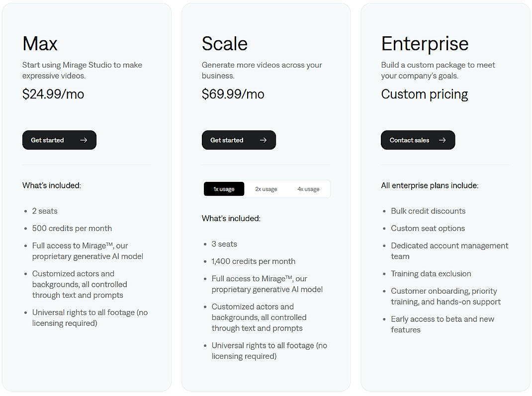Click Get started under the Max plan

point(59,140)
